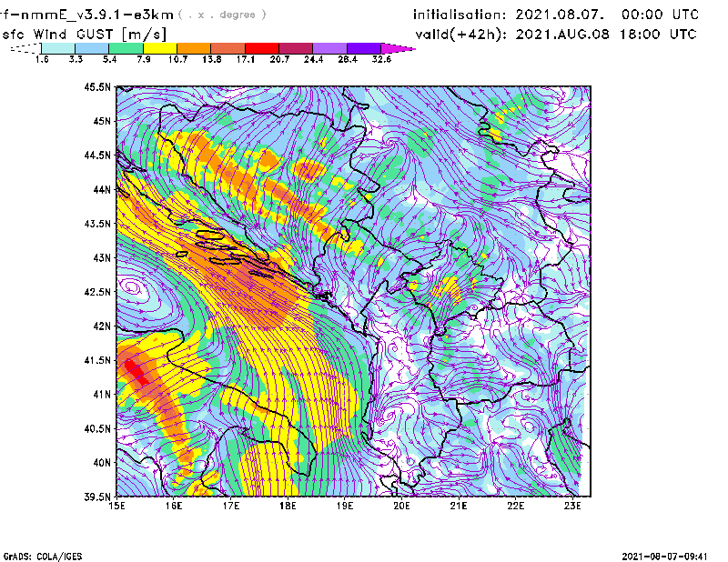Click the valid(+42h) label text
The image size is (728, 562).
[x=460, y=35]
